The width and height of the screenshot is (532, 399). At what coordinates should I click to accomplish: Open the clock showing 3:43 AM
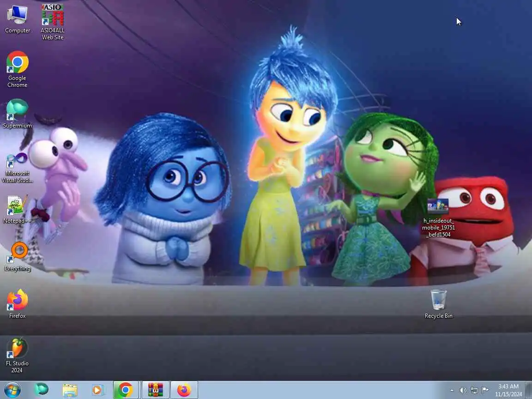click(x=508, y=390)
